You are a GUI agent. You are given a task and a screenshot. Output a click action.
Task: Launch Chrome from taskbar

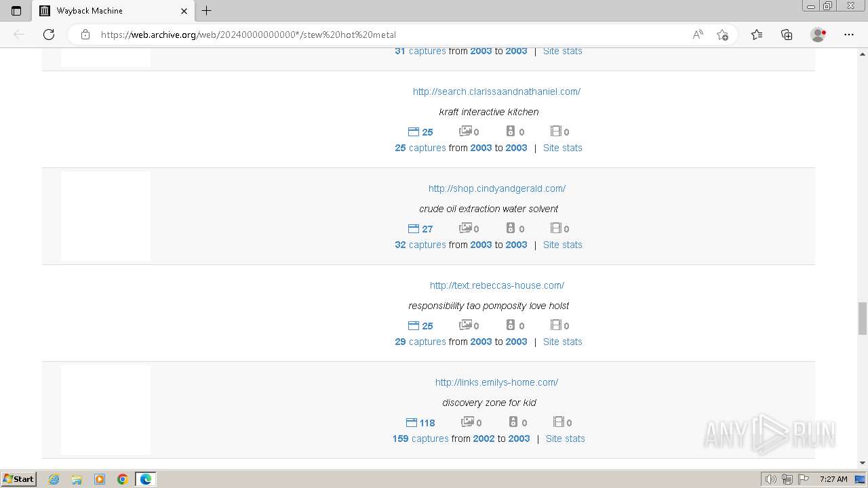click(x=122, y=479)
